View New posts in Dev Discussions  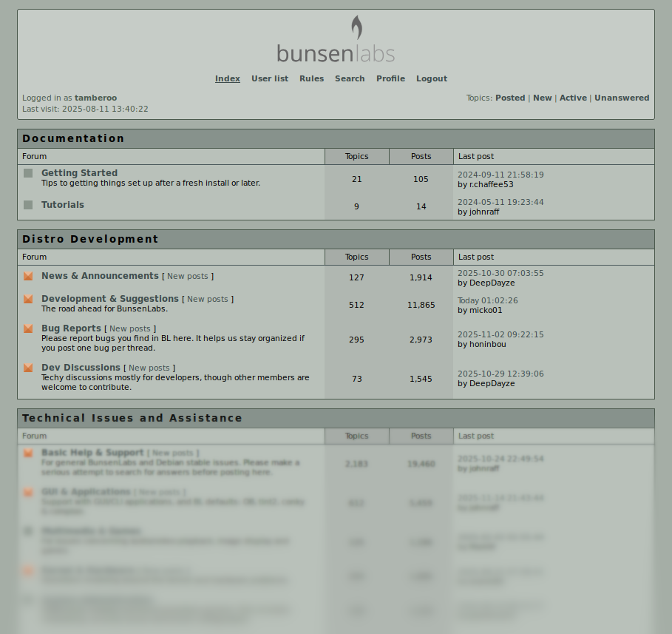pos(149,368)
